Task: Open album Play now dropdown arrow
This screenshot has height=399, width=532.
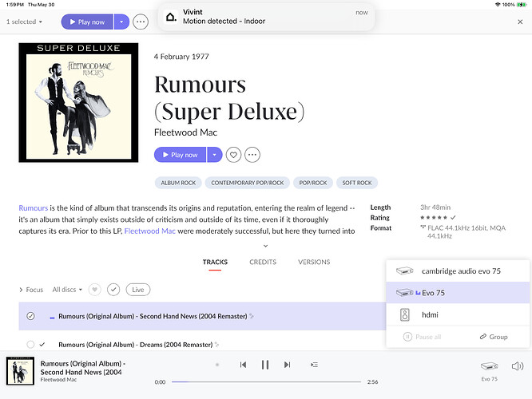Action: click(x=214, y=155)
